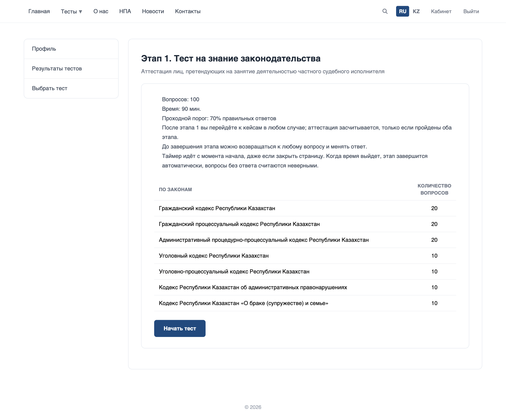Viewport: 506px width, 420px height.
Task: Click question count 10 for Уголовный кодекс
Action: [434, 256]
